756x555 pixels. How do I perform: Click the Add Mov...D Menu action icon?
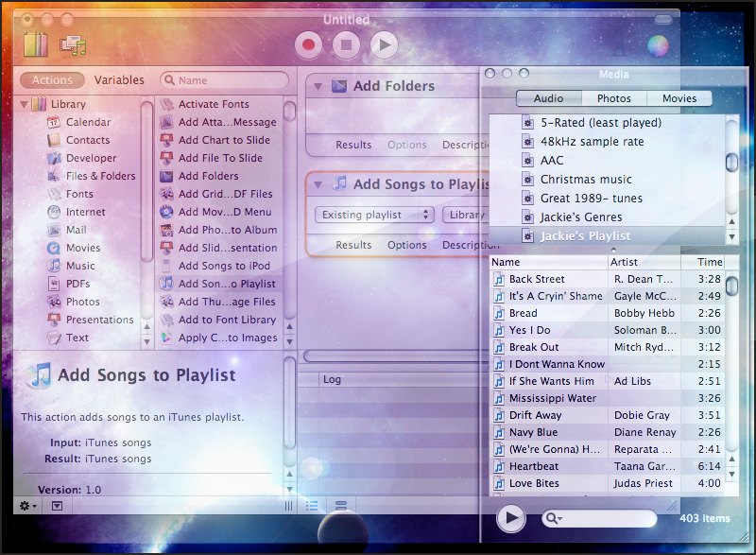tap(167, 212)
